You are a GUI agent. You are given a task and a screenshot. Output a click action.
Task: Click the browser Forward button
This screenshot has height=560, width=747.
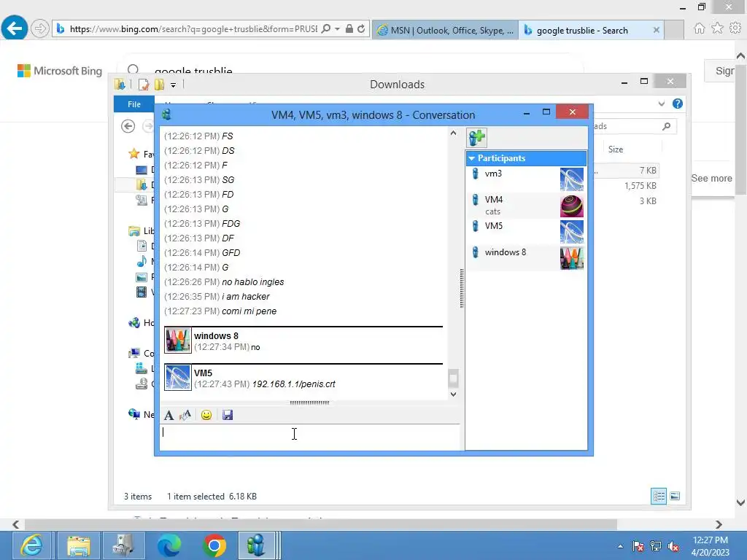tap(40, 28)
